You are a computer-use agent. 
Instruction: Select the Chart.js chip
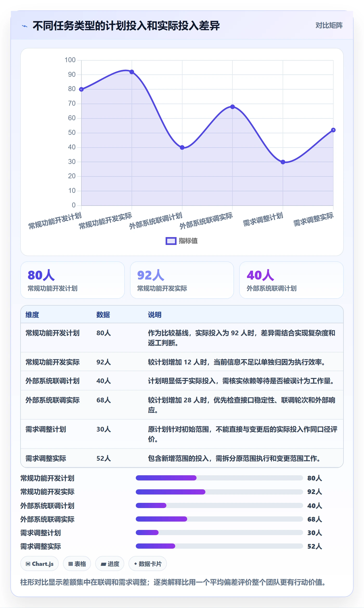click(40, 564)
